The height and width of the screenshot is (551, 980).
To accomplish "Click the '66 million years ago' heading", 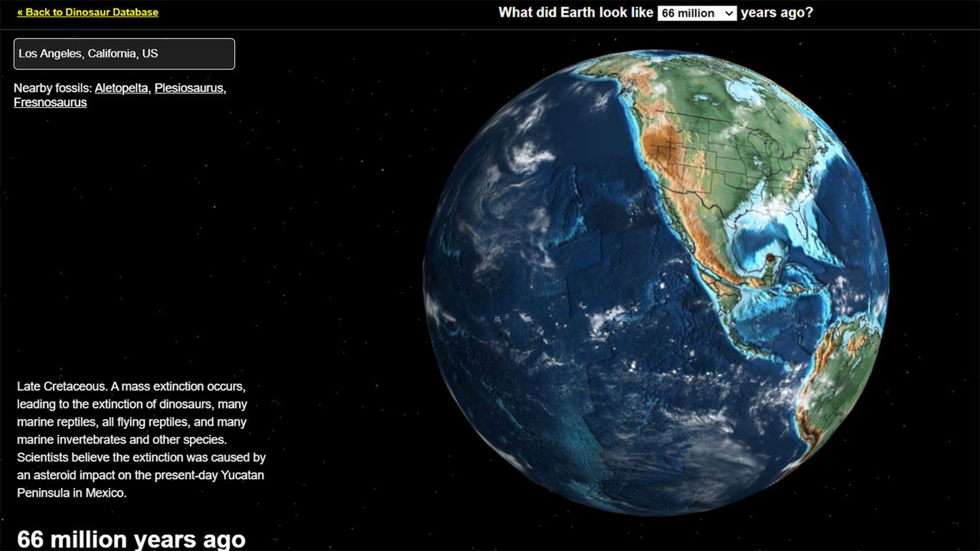I will click(131, 539).
